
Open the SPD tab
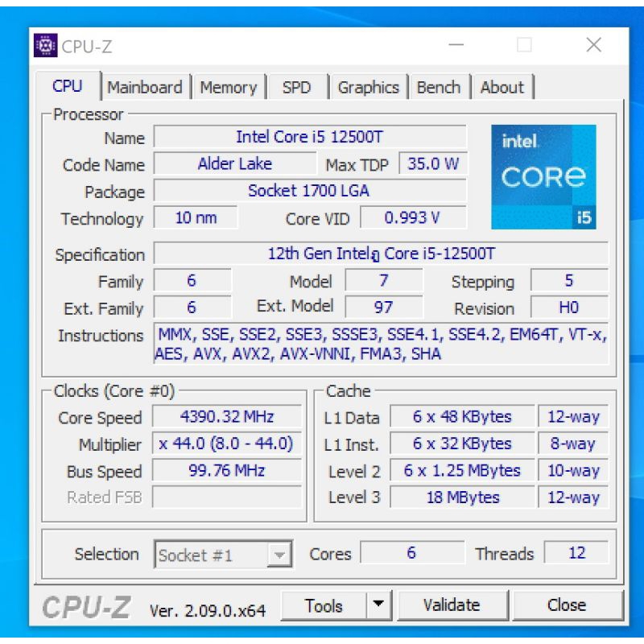click(x=296, y=88)
